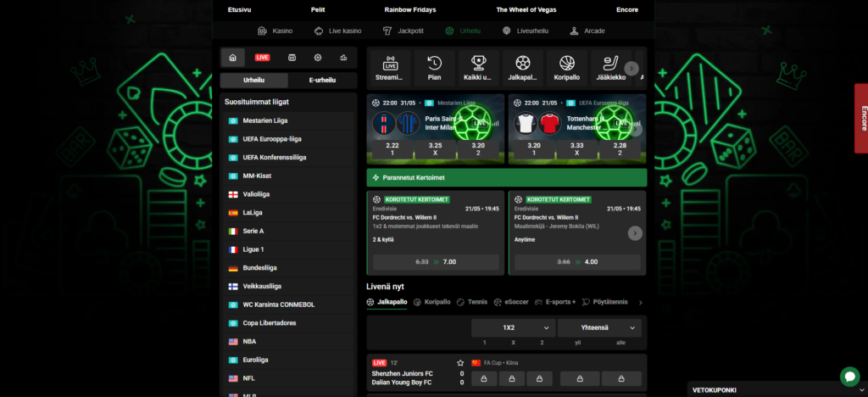The image size is (868, 397).
Task: Open LaLiga league
Action: click(288, 213)
